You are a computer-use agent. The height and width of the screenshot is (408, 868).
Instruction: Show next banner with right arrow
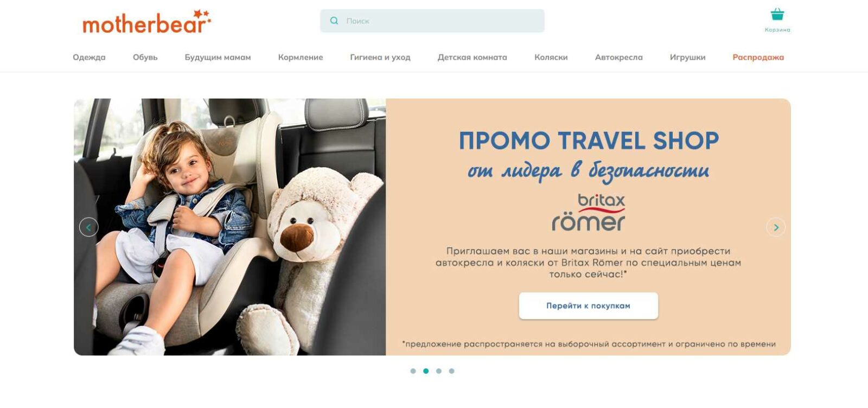click(776, 227)
